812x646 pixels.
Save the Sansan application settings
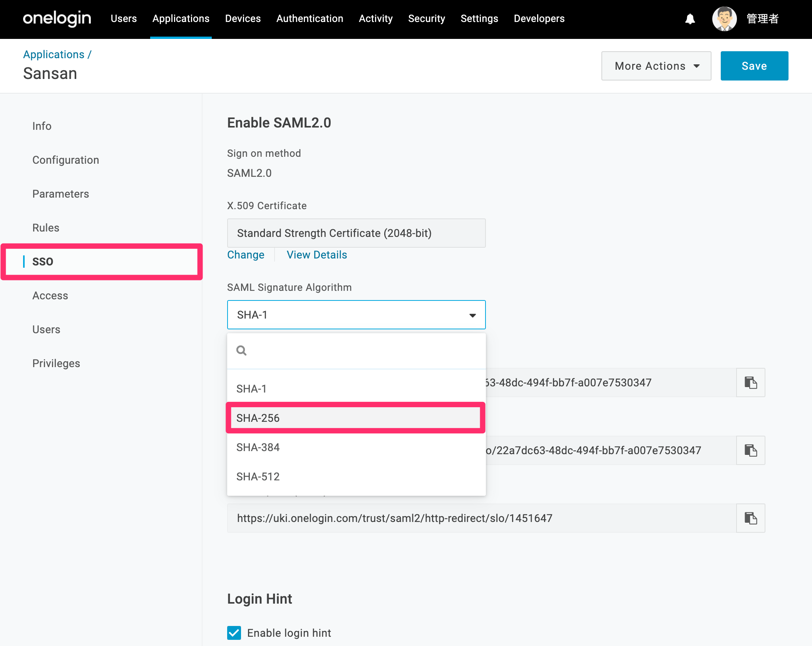754,66
